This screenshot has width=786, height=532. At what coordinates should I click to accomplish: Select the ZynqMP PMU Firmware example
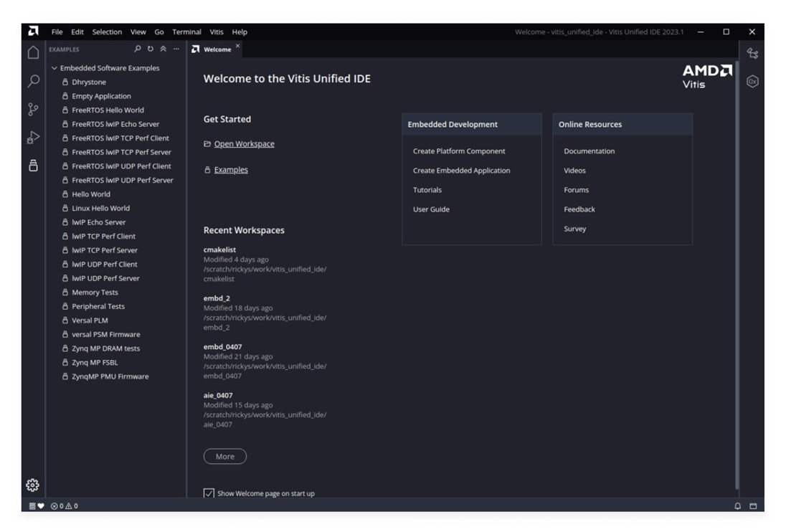(x=110, y=376)
